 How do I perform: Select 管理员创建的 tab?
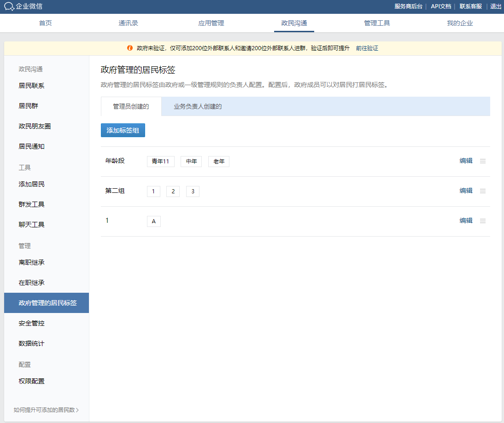click(131, 106)
